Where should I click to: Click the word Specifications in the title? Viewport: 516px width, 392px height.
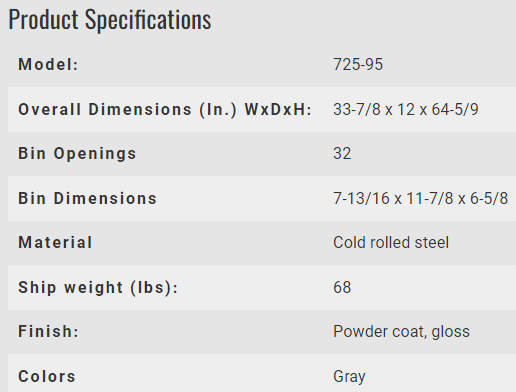148,20
